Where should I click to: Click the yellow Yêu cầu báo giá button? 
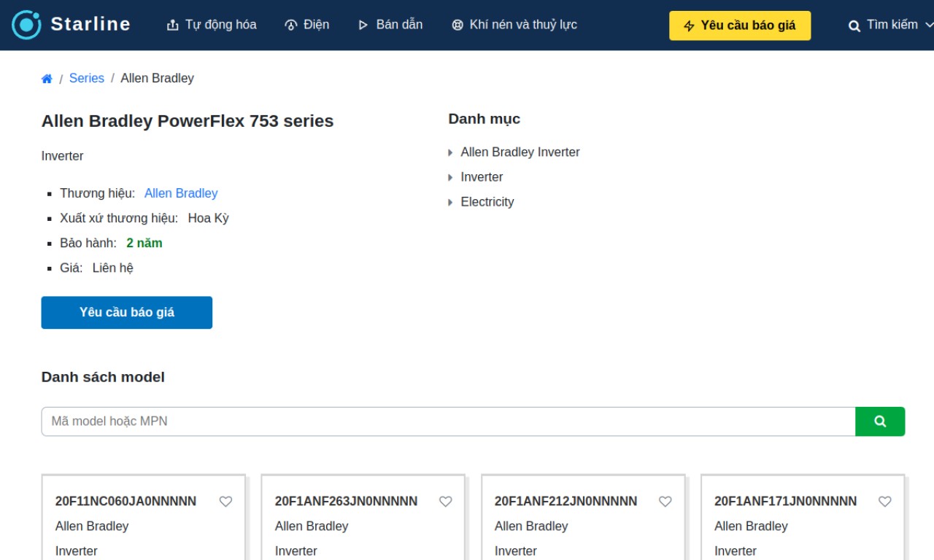pyautogui.click(x=740, y=26)
